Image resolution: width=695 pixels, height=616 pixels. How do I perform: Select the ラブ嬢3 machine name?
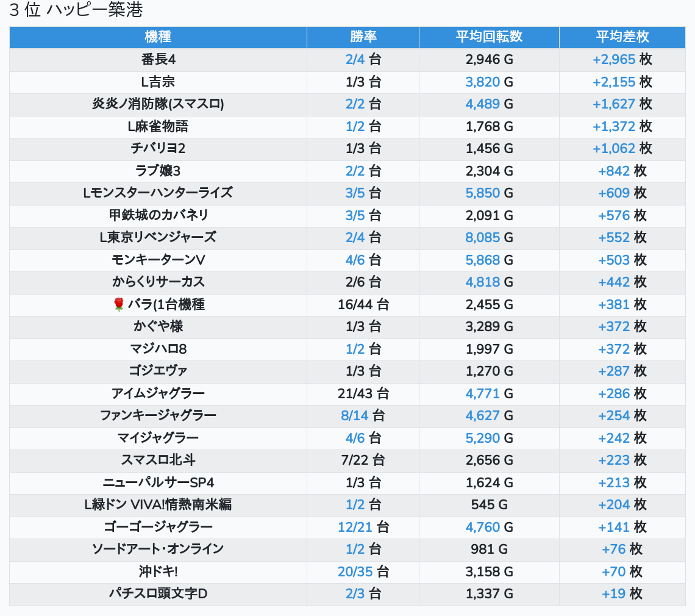coord(158,171)
